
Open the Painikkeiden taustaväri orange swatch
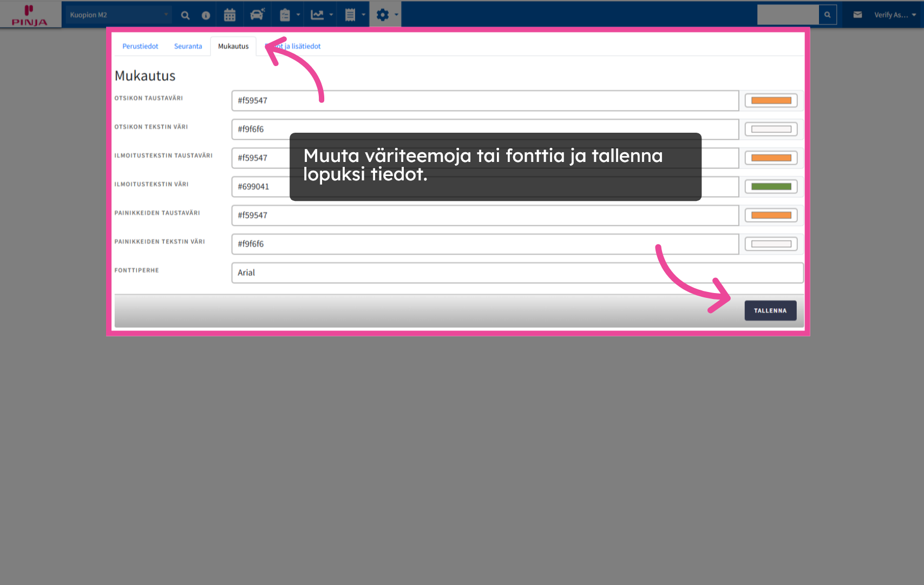(x=771, y=216)
